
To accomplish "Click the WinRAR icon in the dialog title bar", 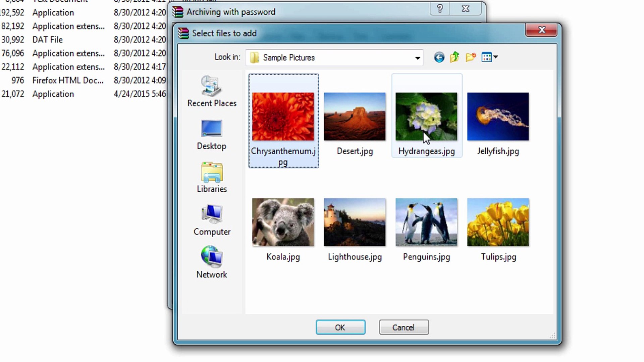I will [x=183, y=33].
